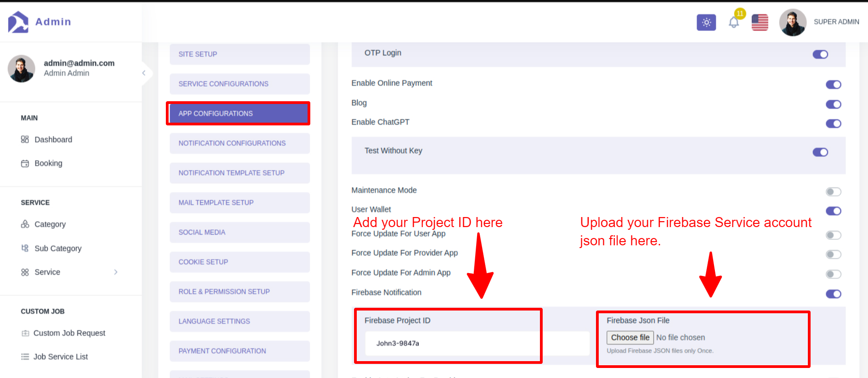
Task: Click the admin@admin.com profile name
Action: (79, 63)
